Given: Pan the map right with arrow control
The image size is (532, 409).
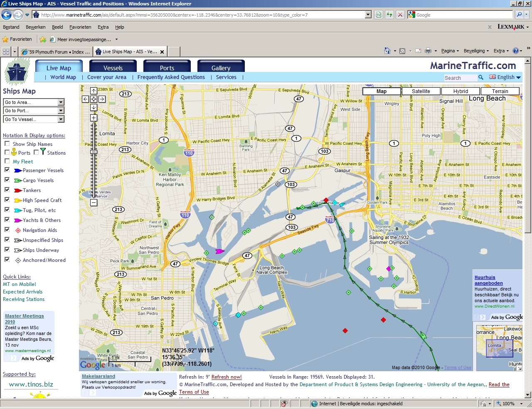Looking at the screenshot, I should [x=102, y=99].
